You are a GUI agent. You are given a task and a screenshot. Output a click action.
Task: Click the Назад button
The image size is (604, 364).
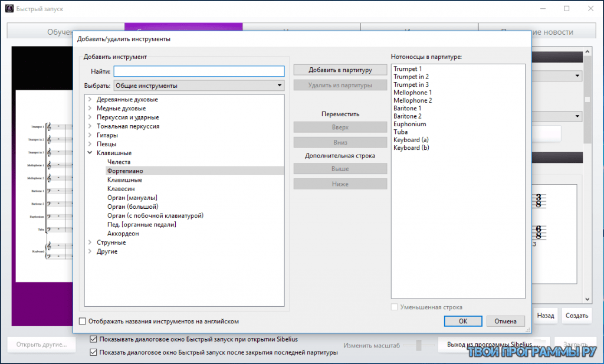(x=546, y=316)
